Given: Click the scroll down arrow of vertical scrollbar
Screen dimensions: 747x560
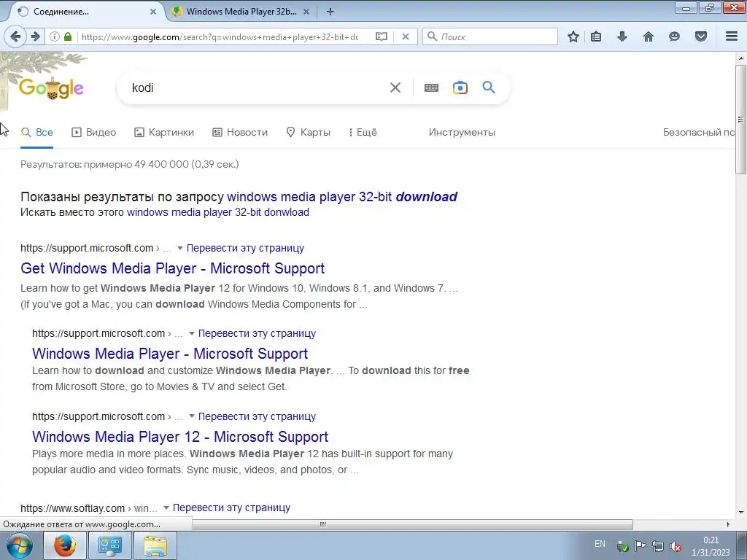Looking at the screenshot, I should point(741,513).
